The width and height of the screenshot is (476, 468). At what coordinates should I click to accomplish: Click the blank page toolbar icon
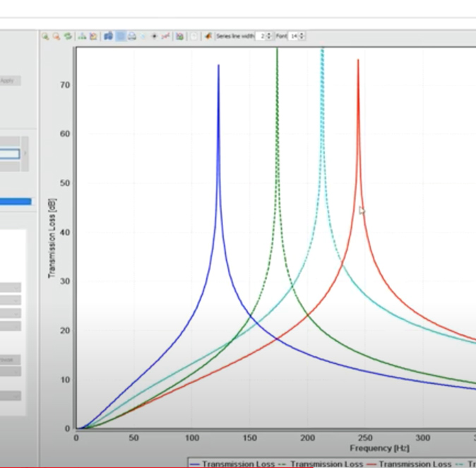click(194, 36)
